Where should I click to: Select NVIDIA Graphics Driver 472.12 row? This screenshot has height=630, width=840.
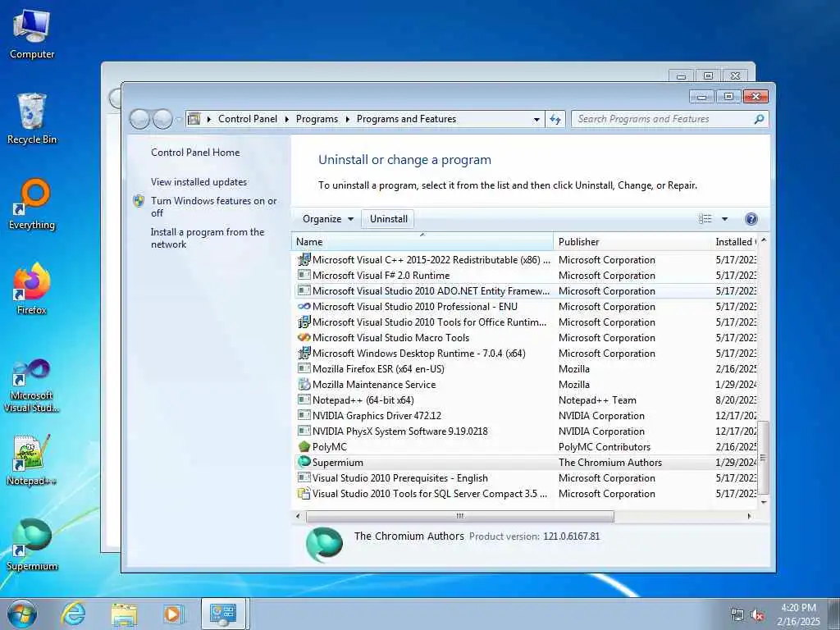[524, 415]
